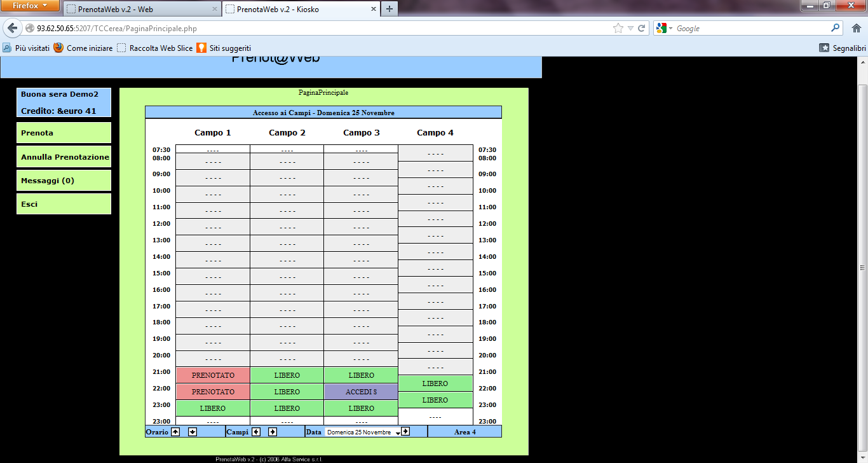Click the 21:00 time label left column
Screen dimensions: 868x463
(161, 372)
